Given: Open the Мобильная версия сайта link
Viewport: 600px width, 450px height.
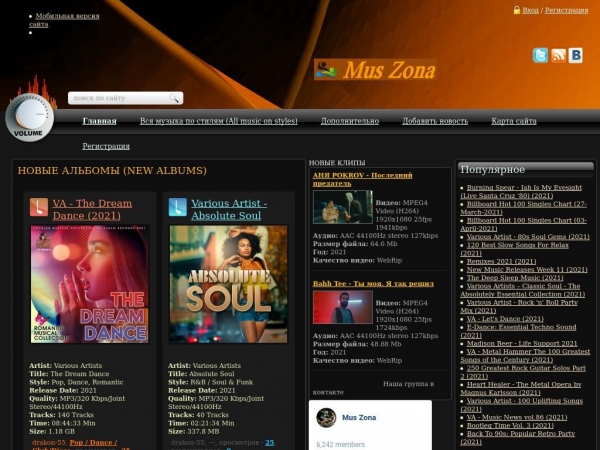Looking at the screenshot, I should (64, 20).
